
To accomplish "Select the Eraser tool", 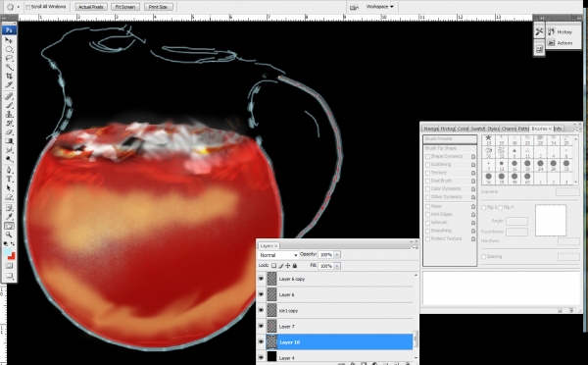I will tap(9, 132).
